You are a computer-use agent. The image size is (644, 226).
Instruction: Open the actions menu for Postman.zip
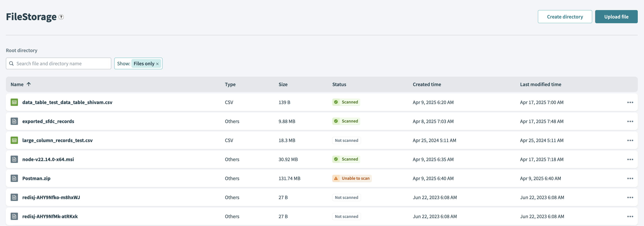coord(630,178)
